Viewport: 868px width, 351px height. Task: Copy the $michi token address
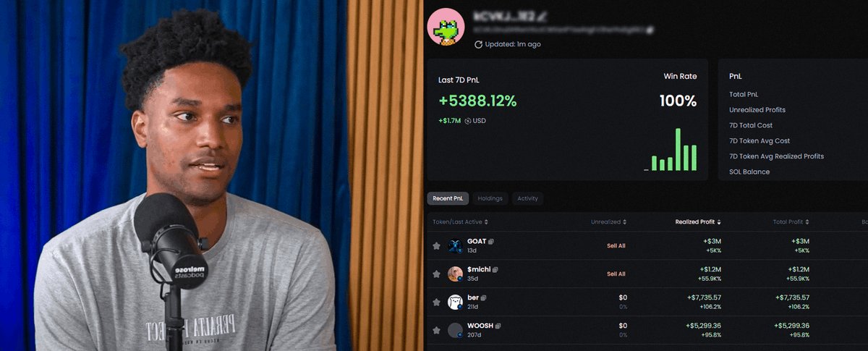pyautogui.click(x=495, y=269)
